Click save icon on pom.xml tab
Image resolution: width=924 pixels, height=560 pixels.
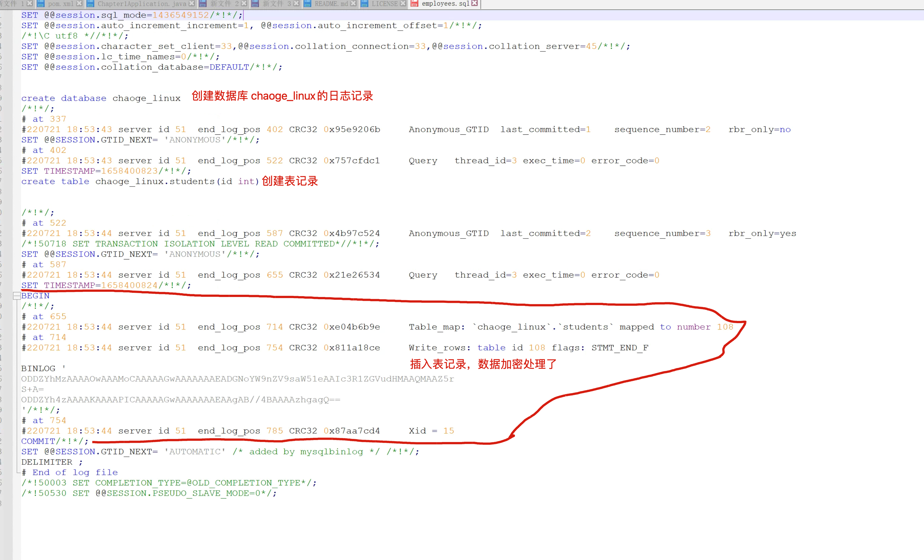tap(41, 3)
